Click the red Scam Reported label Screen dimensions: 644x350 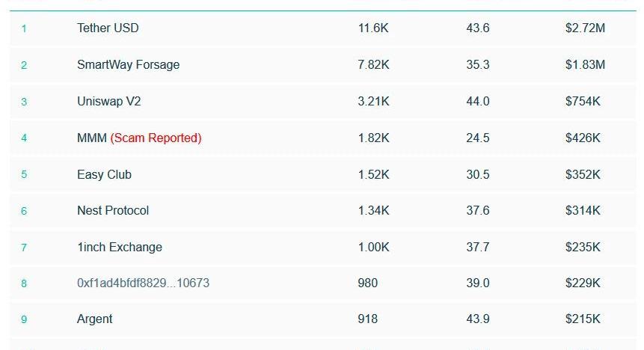[x=156, y=138]
